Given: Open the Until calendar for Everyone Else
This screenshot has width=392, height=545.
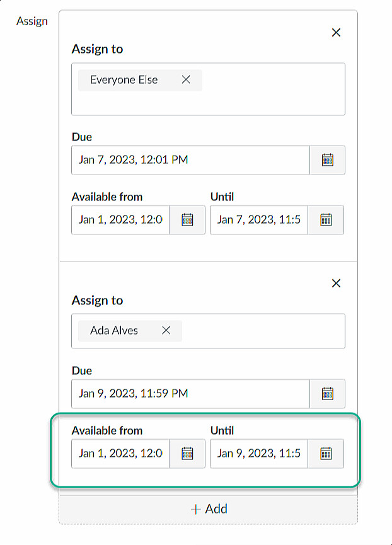Looking at the screenshot, I should click(328, 220).
